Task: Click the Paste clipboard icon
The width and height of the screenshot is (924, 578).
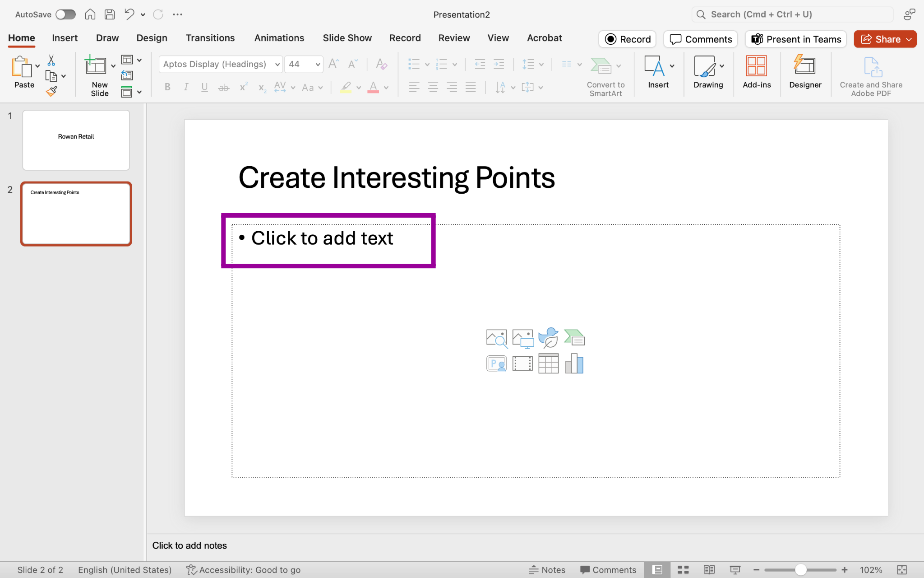Action: [21, 67]
